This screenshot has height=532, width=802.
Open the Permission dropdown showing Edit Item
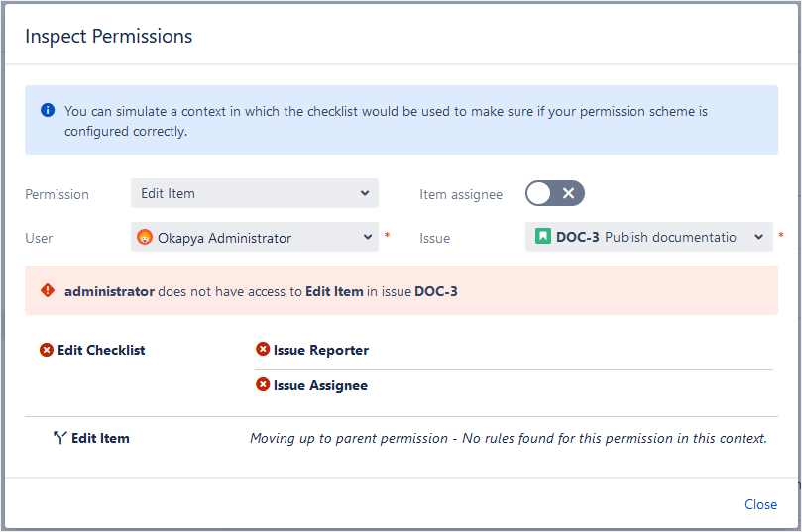click(x=254, y=194)
